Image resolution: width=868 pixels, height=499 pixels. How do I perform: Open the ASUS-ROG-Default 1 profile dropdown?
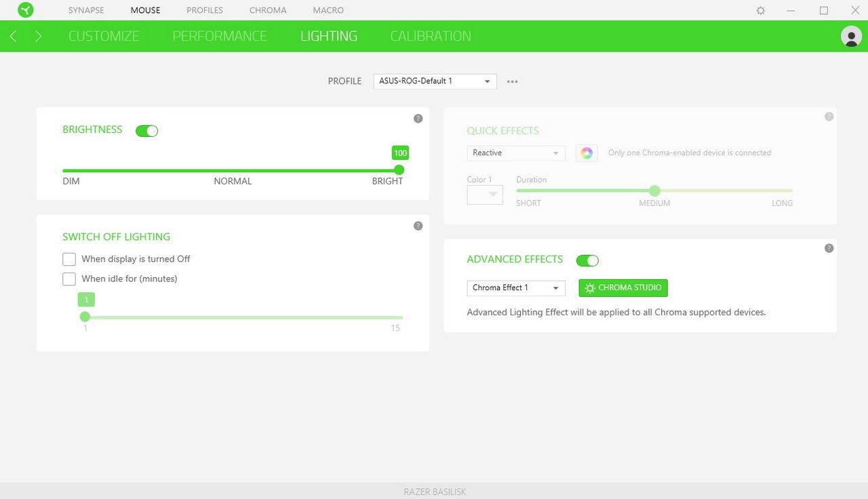435,81
